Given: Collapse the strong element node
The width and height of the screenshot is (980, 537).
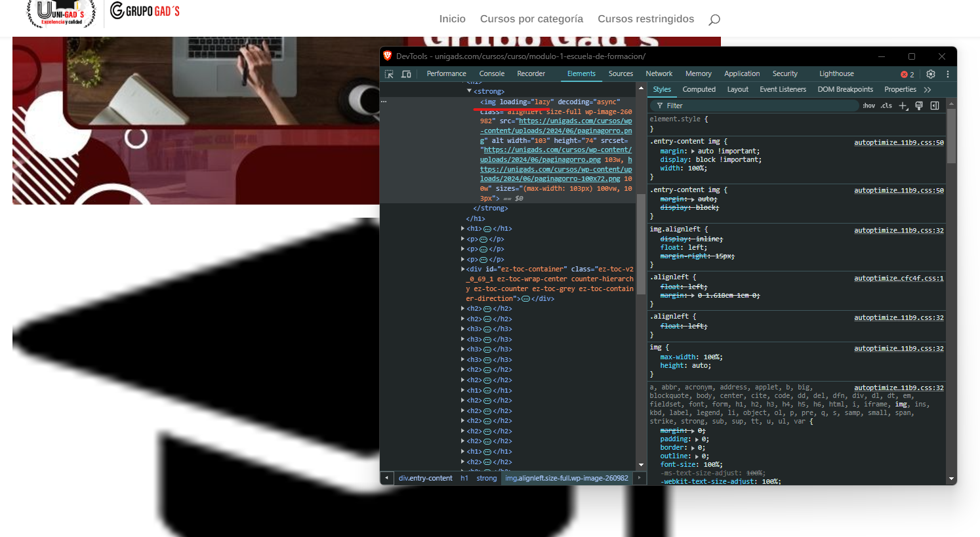Looking at the screenshot, I should pos(469,91).
